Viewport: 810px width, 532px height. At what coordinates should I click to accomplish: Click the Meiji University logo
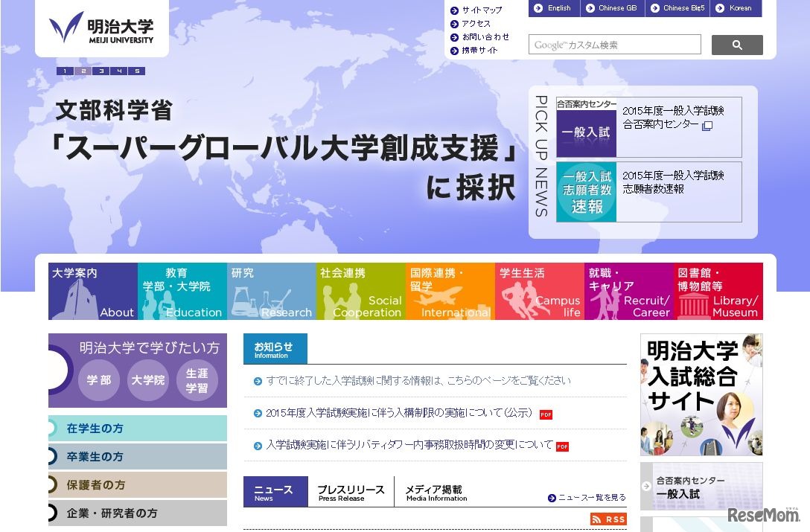point(102,30)
